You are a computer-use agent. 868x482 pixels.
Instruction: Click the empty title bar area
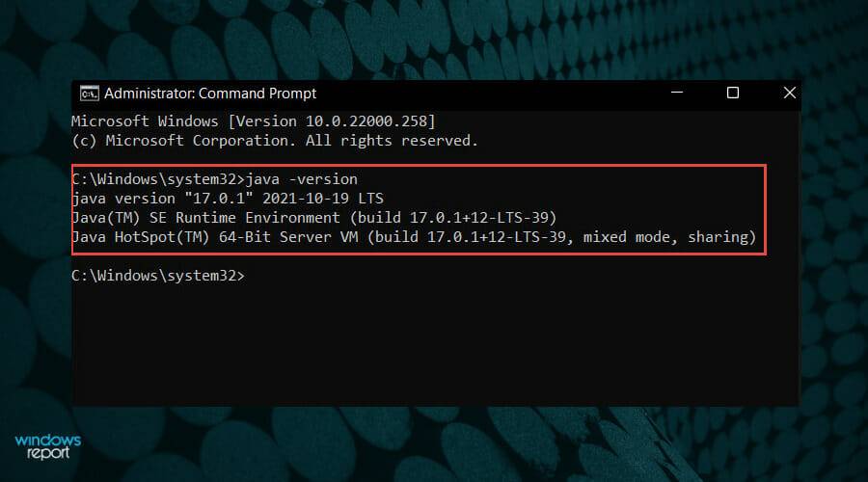(482, 94)
